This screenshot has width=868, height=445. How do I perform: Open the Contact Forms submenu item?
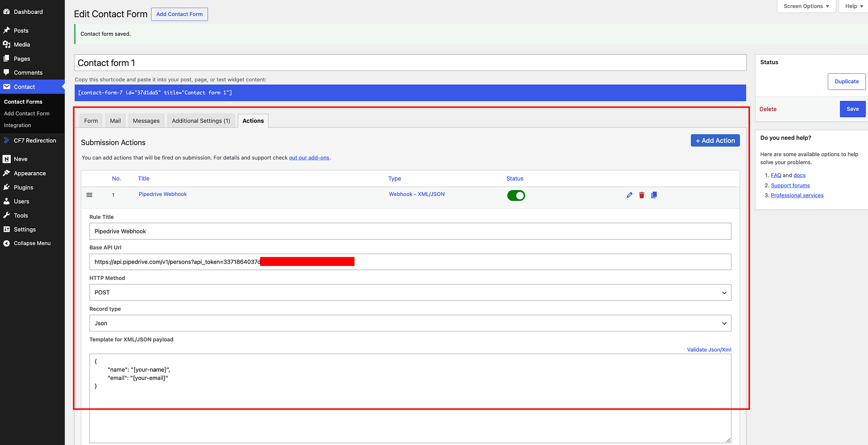[x=23, y=102]
